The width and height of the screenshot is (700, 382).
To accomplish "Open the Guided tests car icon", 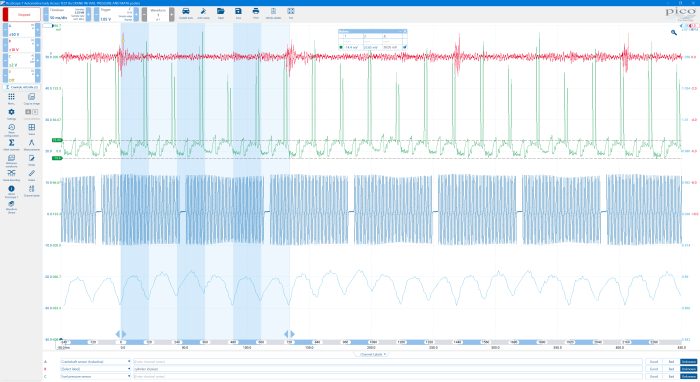I will tap(185, 13).
